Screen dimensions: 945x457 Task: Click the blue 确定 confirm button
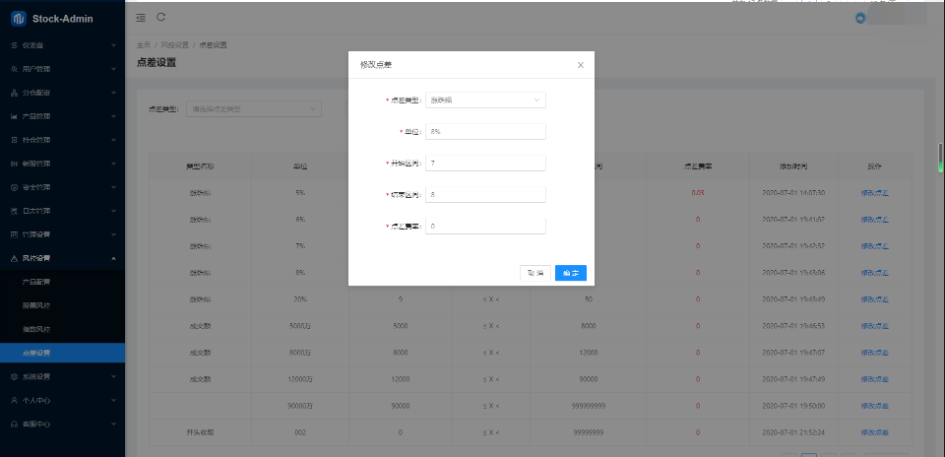(571, 273)
